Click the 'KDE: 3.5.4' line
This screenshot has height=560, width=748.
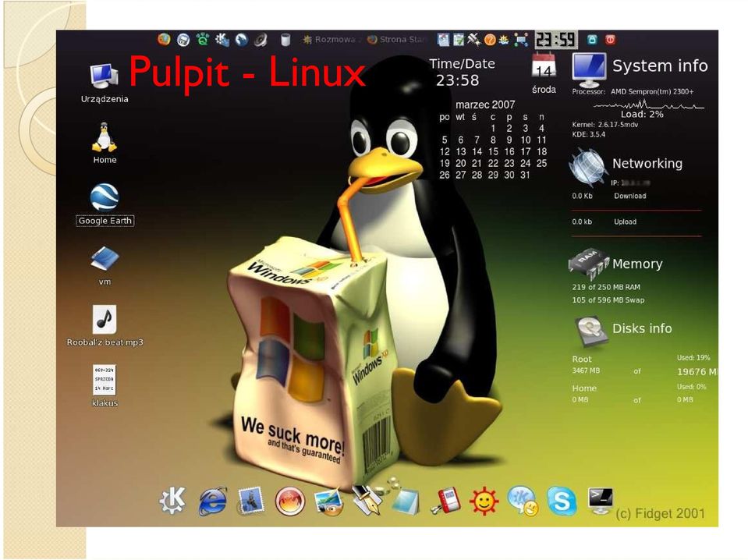coord(589,134)
